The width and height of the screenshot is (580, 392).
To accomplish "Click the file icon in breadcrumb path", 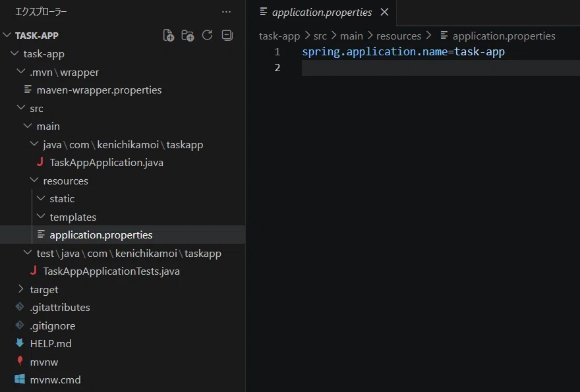I will click(x=444, y=36).
